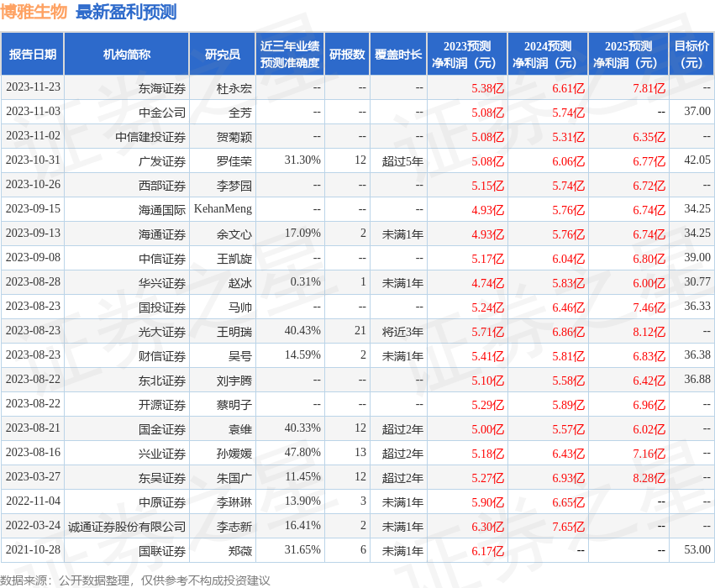The image size is (715, 588).
Task: Click institution 开源证券
Action: click(x=162, y=405)
